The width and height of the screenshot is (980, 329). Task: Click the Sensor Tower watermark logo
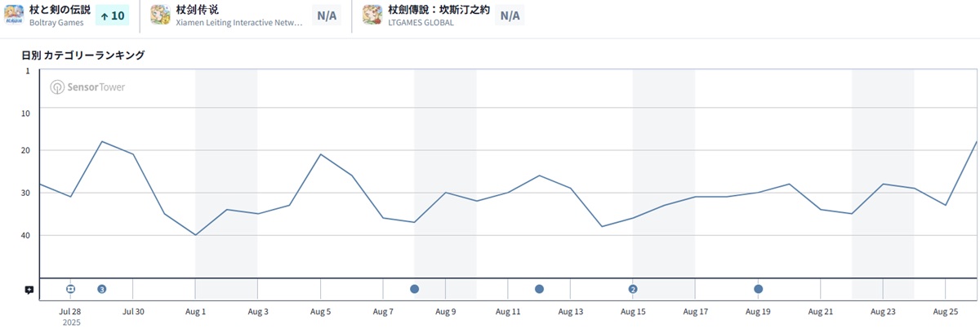(87, 87)
